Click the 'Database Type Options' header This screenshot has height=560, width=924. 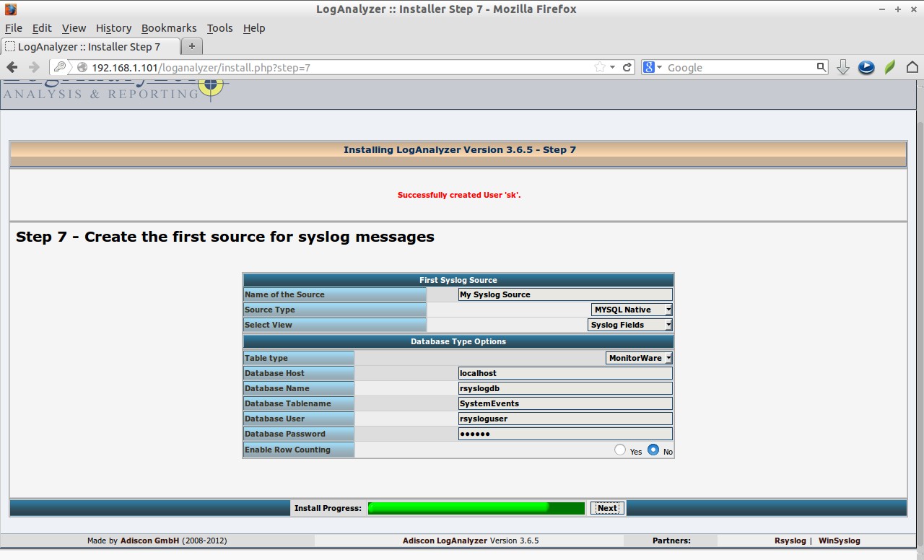(x=458, y=341)
